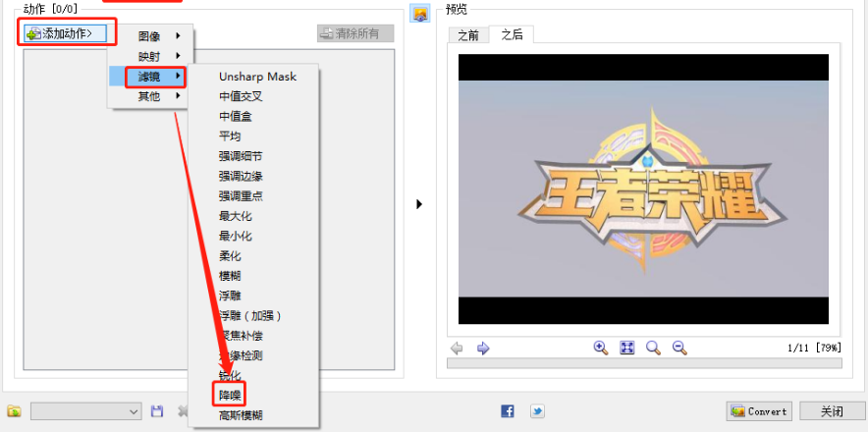868x432 pixels.
Task: Open the load script folder icon
Action: [15, 411]
